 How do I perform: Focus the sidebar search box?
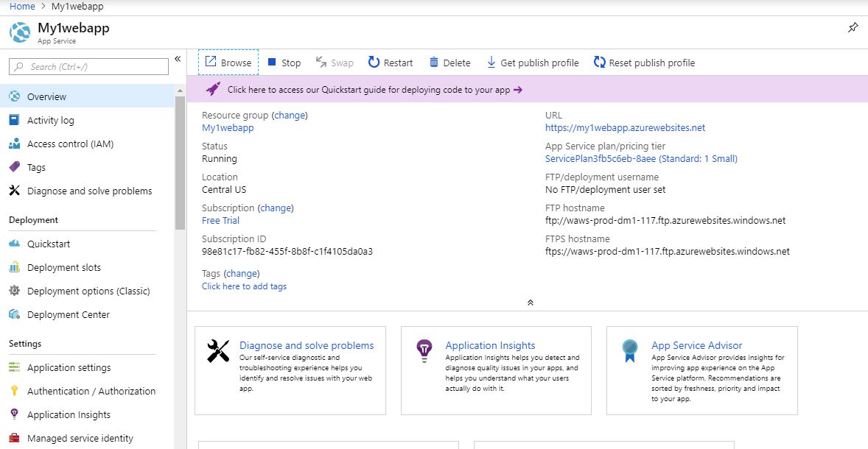(92, 67)
